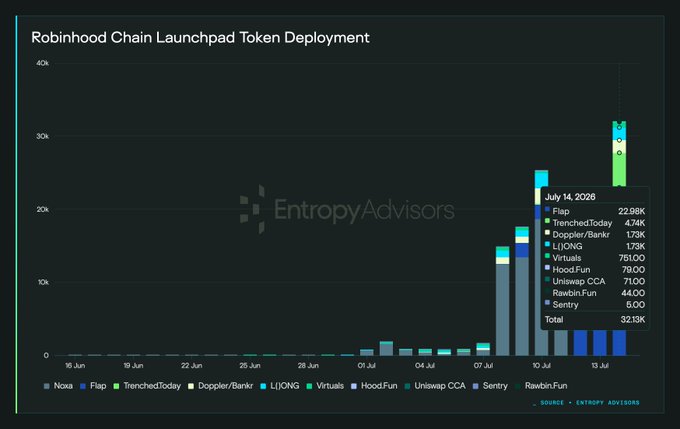Click the Flap color swatch in the tooltip
Screen dimensions: 680x429
click(547, 210)
